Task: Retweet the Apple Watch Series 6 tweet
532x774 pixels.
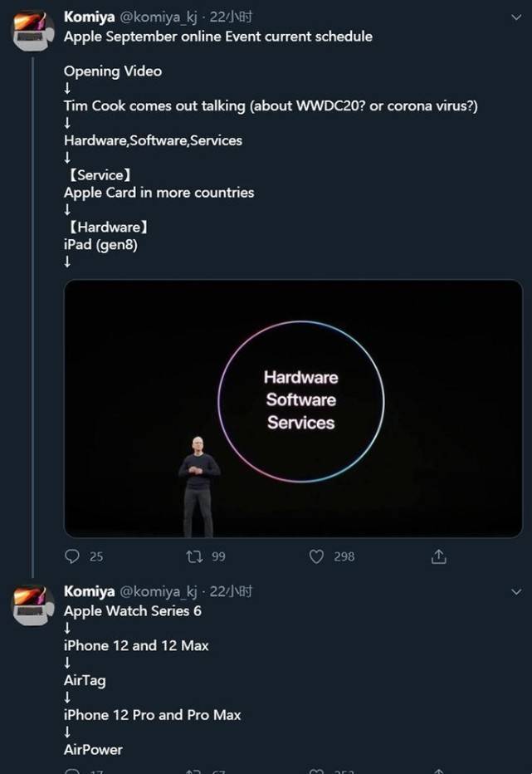Action: coord(194,771)
